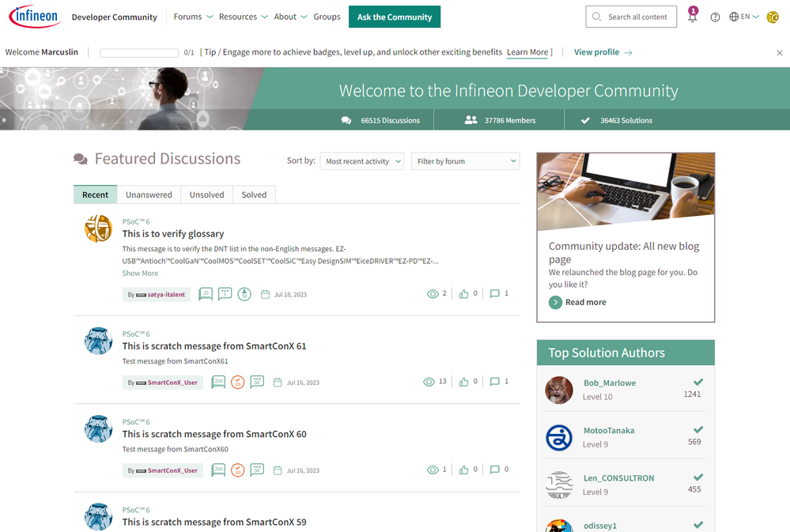
Task: Click the laptop blog update thumbnail
Action: point(626,191)
